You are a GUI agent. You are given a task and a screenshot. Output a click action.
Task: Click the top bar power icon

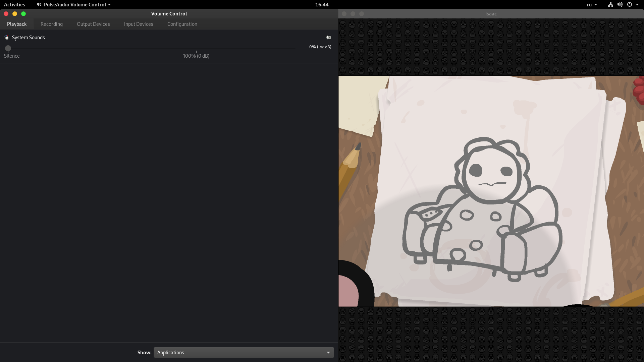click(x=630, y=4)
